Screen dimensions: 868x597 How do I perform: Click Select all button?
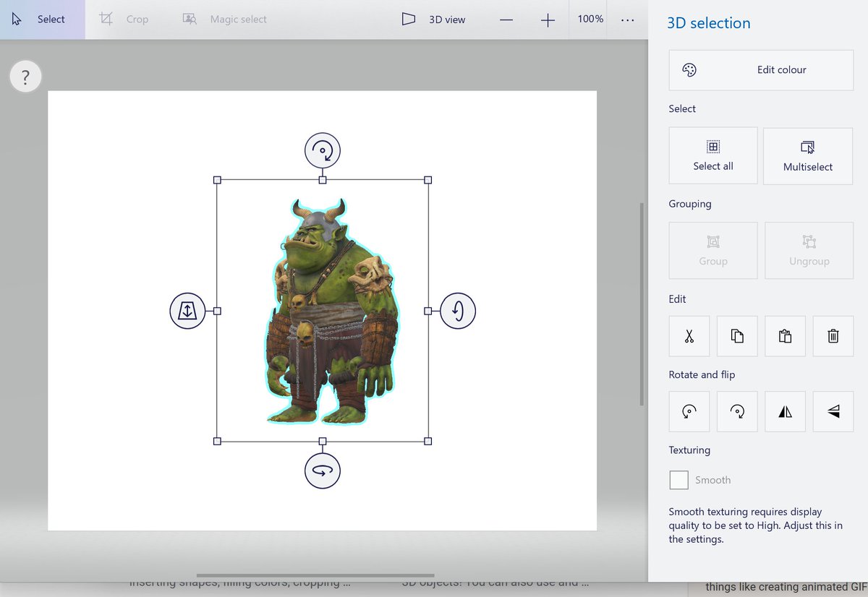(713, 156)
